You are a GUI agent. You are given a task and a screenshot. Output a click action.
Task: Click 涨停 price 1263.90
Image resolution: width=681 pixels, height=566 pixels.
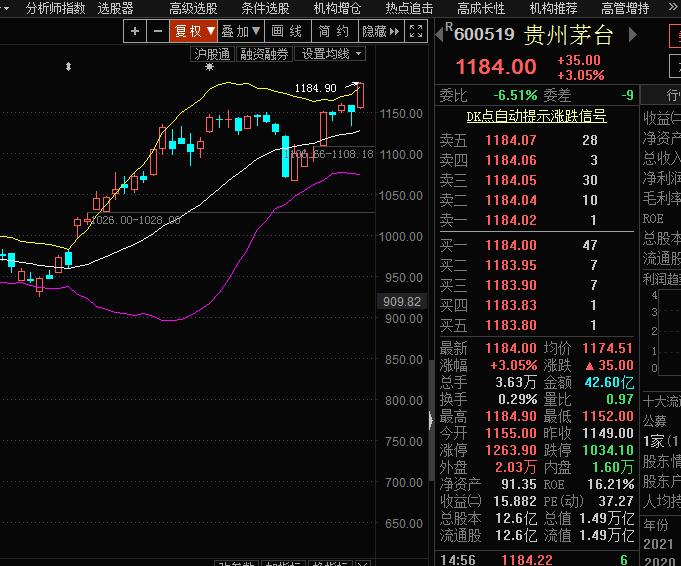511,450
